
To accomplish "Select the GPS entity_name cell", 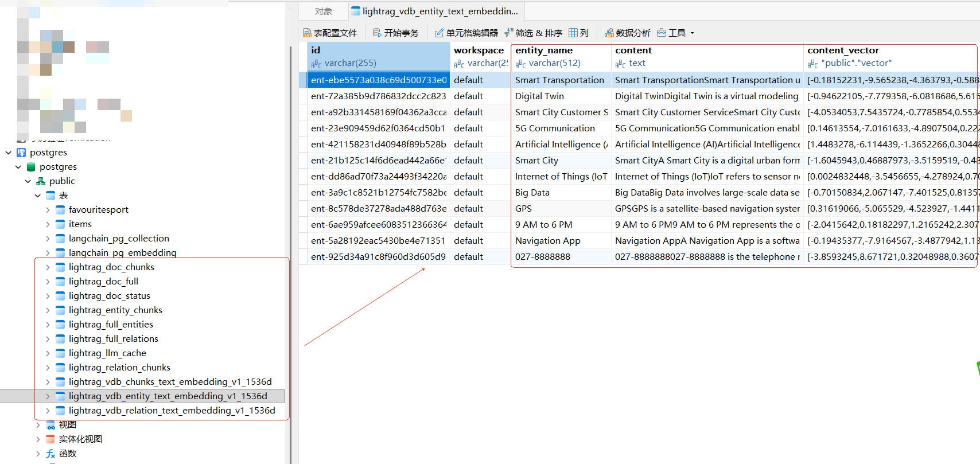I will tap(561, 209).
